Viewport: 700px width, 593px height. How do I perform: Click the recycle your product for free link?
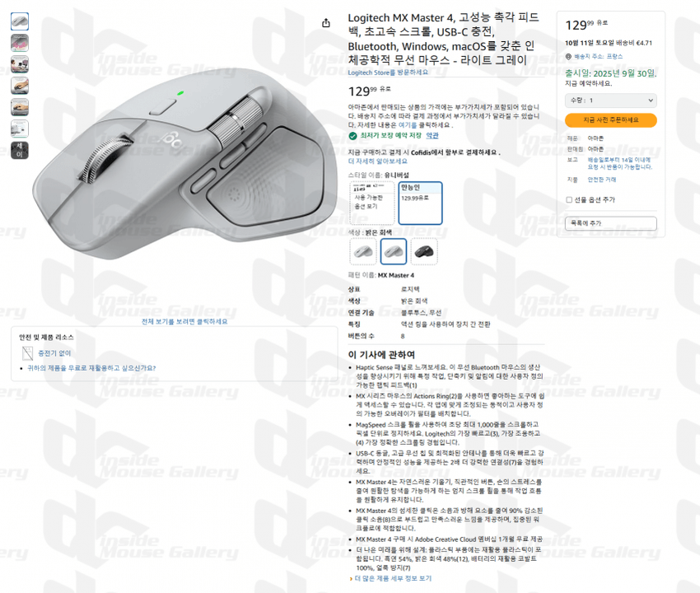91,368
